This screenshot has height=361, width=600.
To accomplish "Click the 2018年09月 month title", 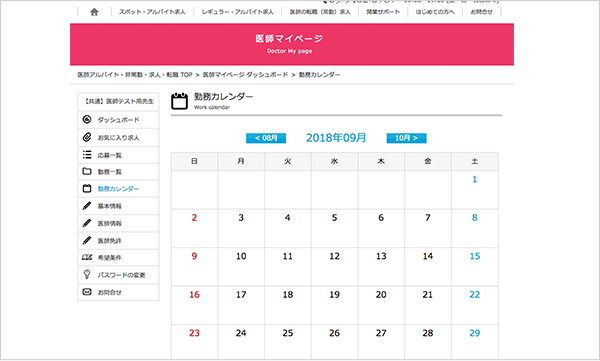I will click(x=336, y=138).
